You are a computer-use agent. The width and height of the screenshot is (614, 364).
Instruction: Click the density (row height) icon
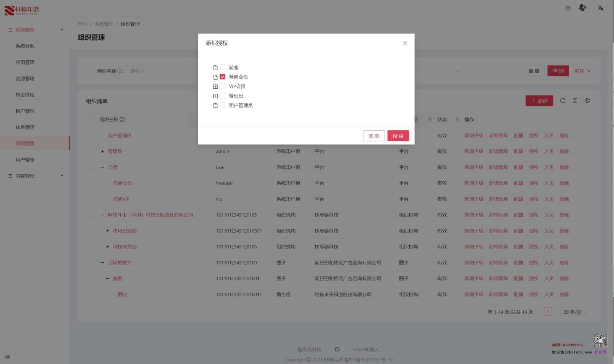[575, 101]
